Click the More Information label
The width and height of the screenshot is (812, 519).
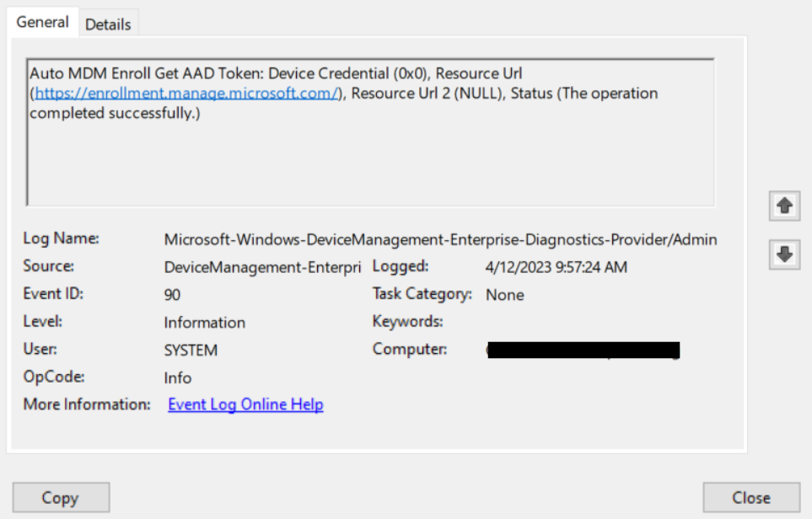(86, 404)
